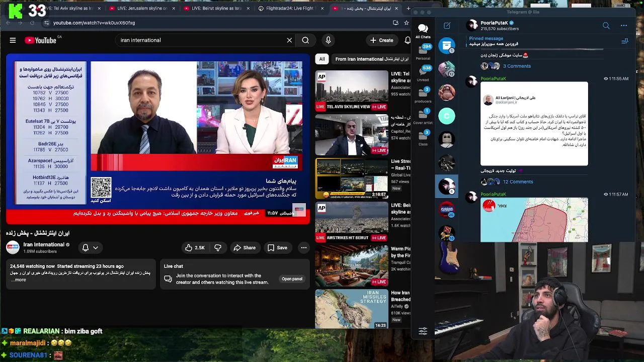
Task: Open the chat with the teal 'C' avatar
Action: (446, 116)
